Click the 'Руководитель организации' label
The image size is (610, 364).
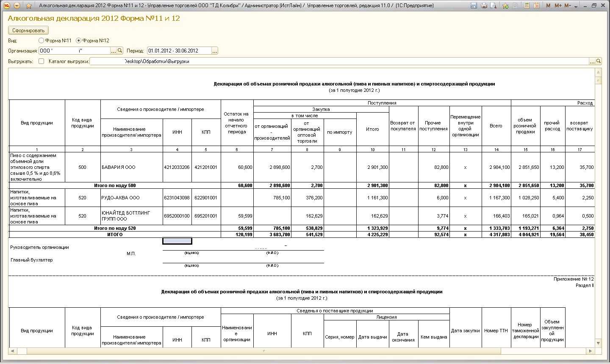point(40,247)
